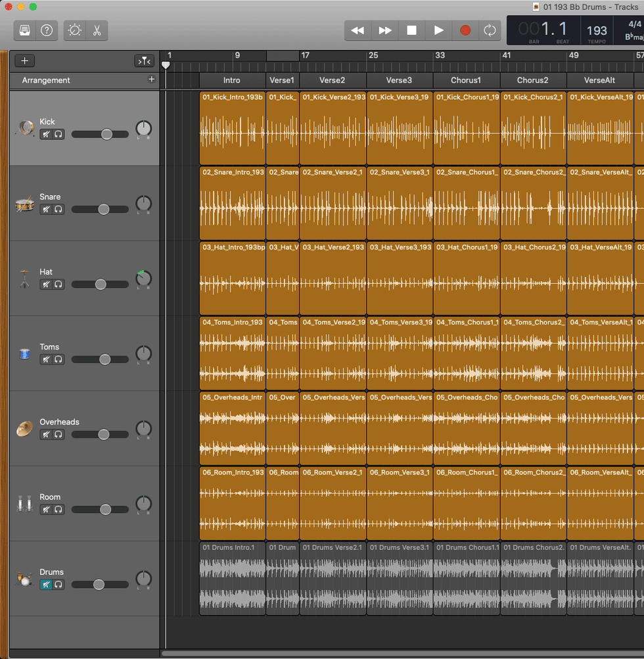Click the Rewind transport button
This screenshot has height=659, width=644.
(357, 30)
